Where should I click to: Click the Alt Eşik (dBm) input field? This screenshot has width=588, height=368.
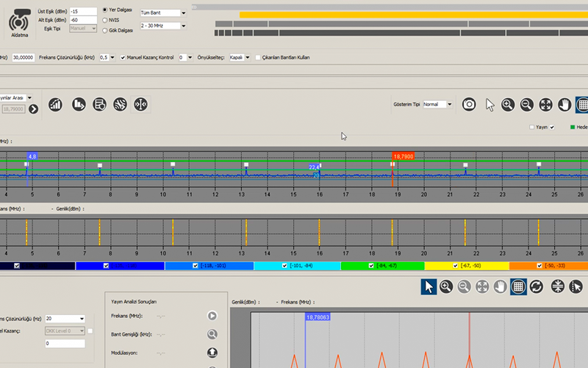tap(83, 21)
